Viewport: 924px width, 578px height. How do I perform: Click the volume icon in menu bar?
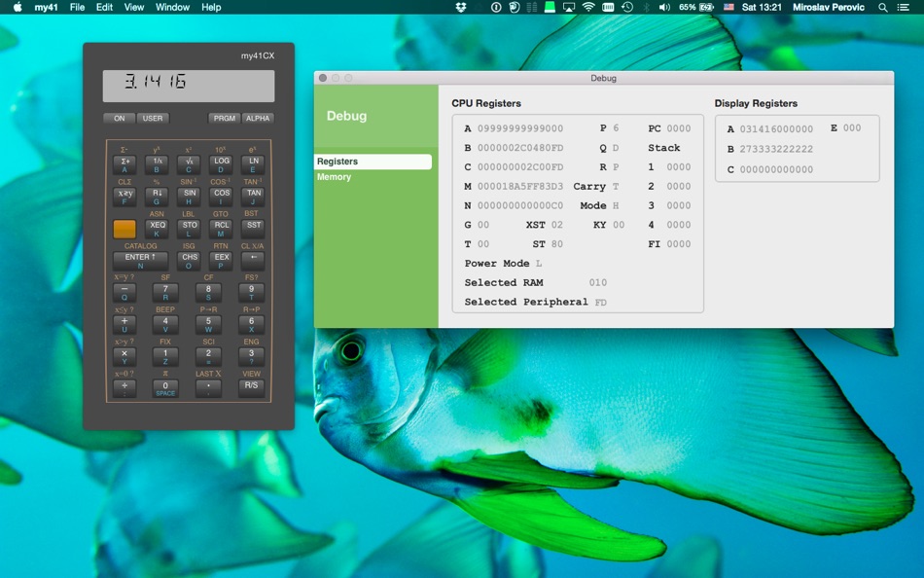click(664, 7)
